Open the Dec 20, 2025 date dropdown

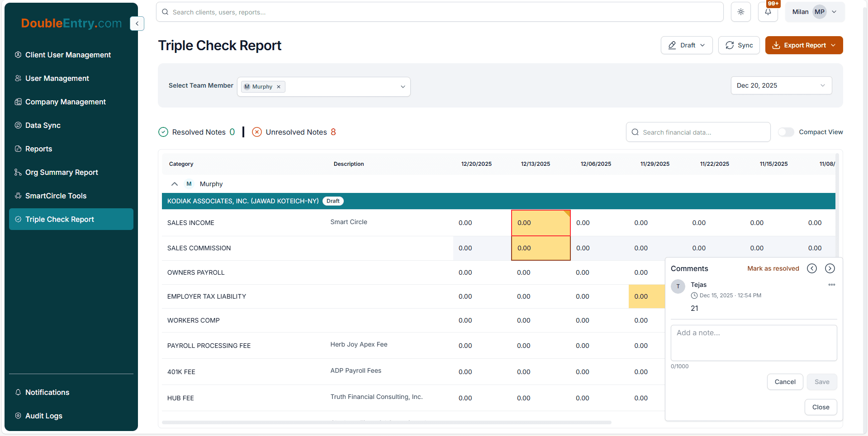[x=781, y=85]
